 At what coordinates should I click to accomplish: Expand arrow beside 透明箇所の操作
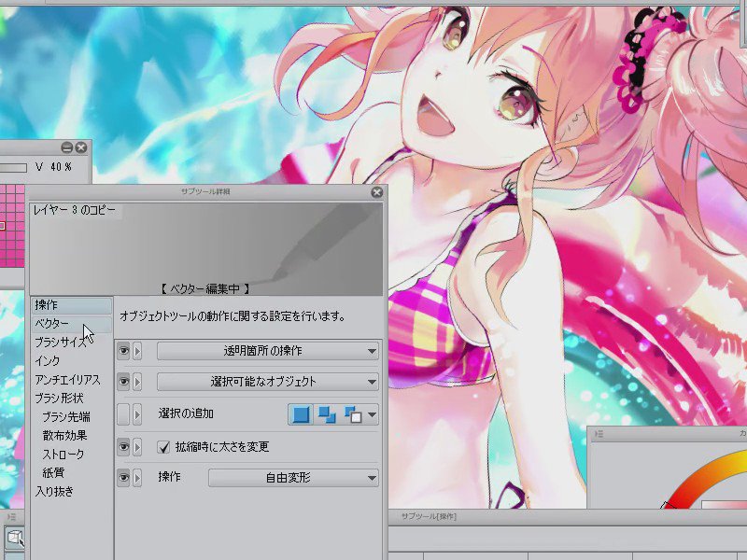[137, 351]
